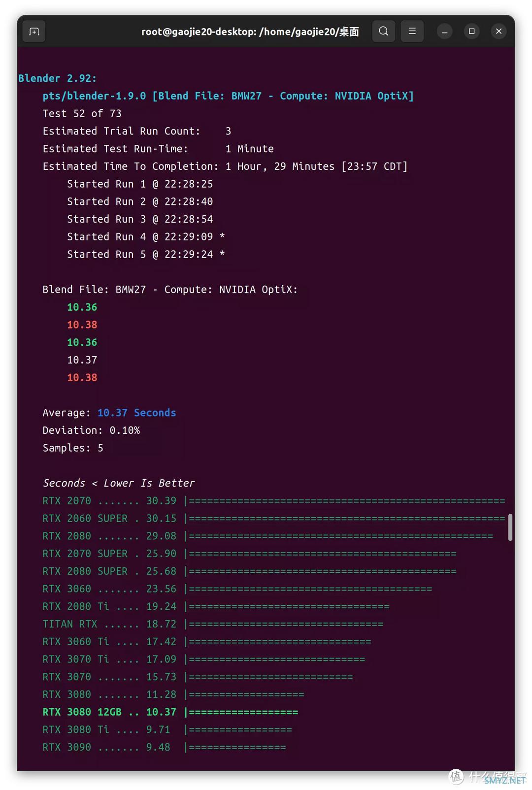The width and height of the screenshot is (532, 790).
Task: Click the TITAN RTX result row
Action: 213,624
